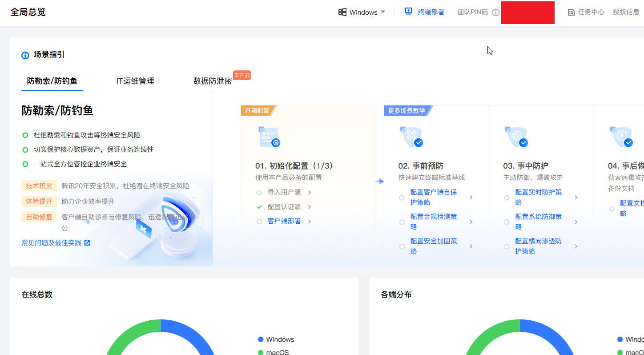Image resolution: width=644 pixels, height=355 pixels.
Task: Switch to the 数据防泄密 tab
Action: coord(213,81)
